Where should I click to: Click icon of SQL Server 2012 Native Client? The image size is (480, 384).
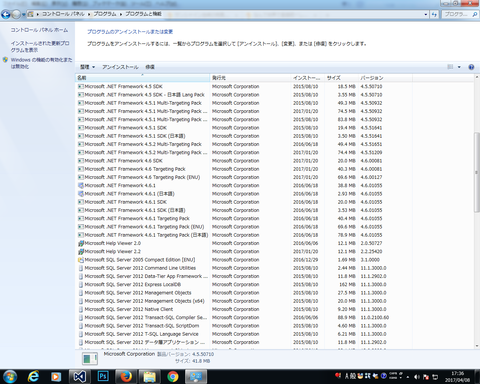[81, 309]
